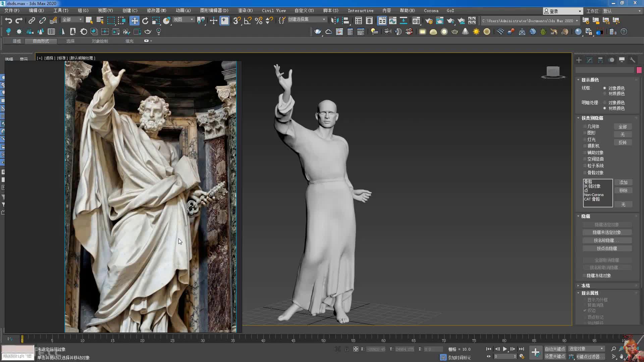This screenshot has height=362, width=644.
Task: Open the 文件(F) menu
Action: (12, 11)
